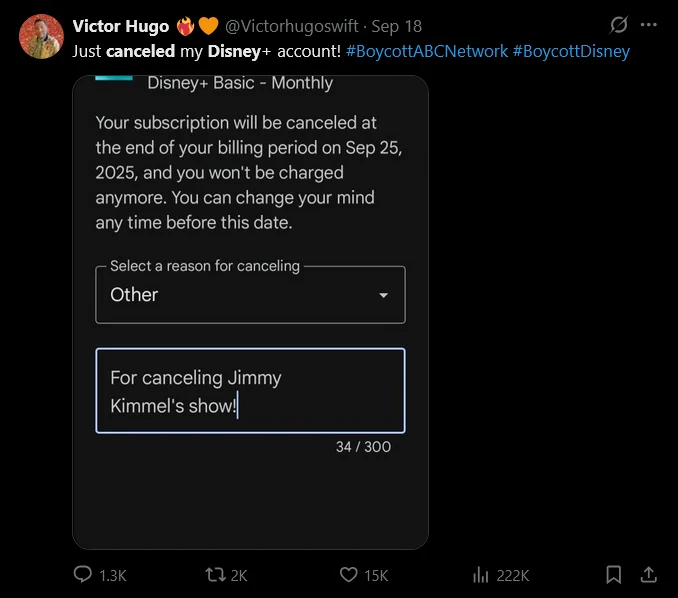Follow the #BoycottDisney hashtag
678x598 pixels.
click(x=571, y=50)
